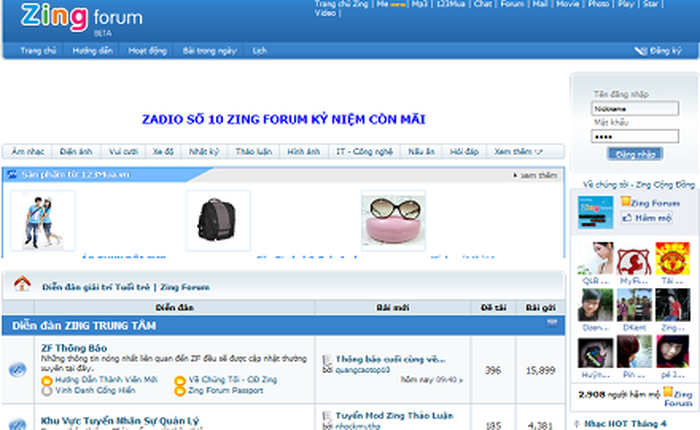Collapse the Diễn đàn ZING TRUNG TÂM category
Screen dimensions: 700x430
click(x=552, y=323)
